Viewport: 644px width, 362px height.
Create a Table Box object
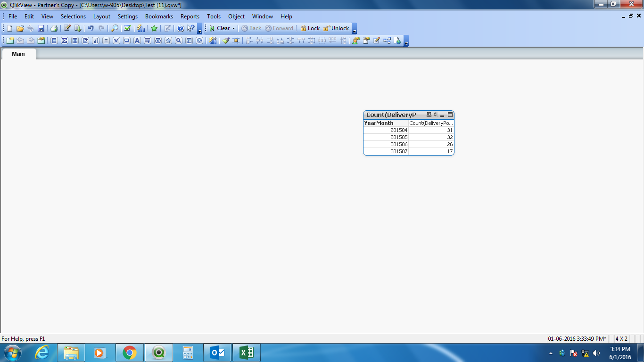pos(75,41)
